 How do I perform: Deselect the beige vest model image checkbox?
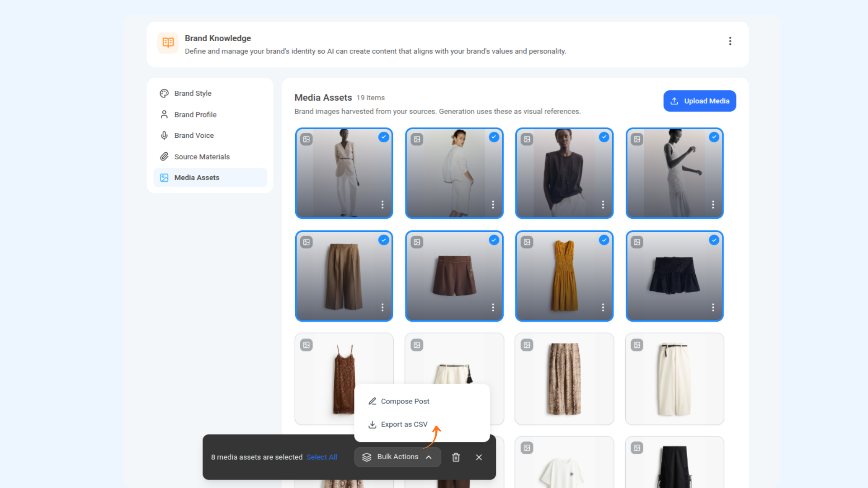(x=384, y=137)
